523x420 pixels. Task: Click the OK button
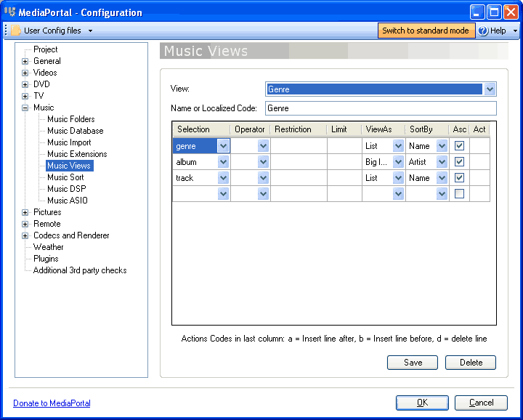(422, 403)
